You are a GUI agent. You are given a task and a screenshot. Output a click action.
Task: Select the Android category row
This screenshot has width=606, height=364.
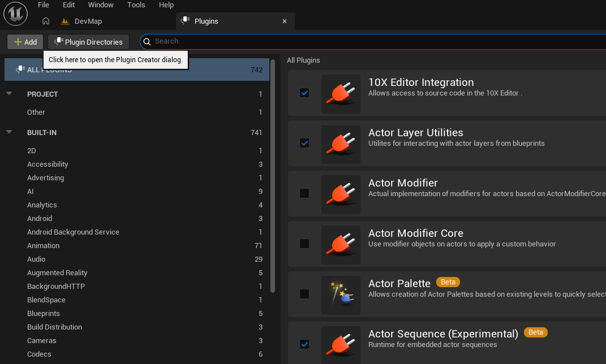pyautogui.click(x=137, y=219)
